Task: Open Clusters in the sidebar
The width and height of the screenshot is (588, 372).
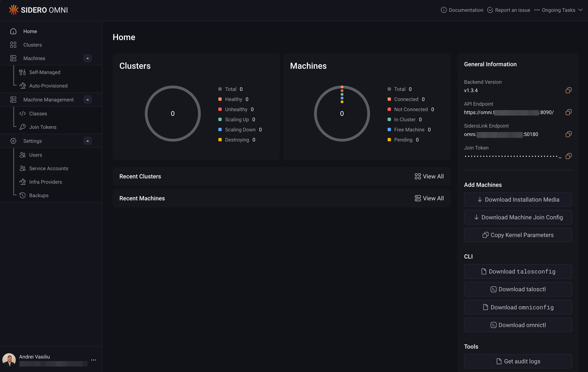Action: pos(32,45)
